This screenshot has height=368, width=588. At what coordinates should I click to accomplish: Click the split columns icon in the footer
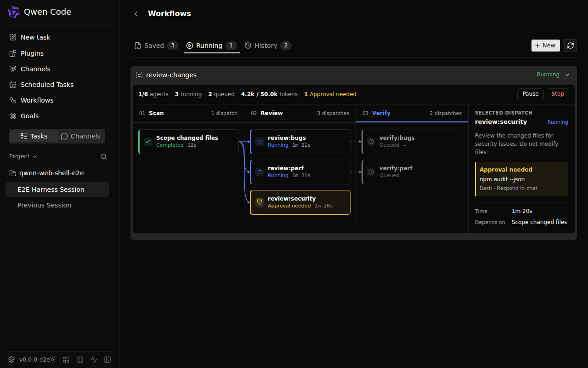[x=80, y=360]
